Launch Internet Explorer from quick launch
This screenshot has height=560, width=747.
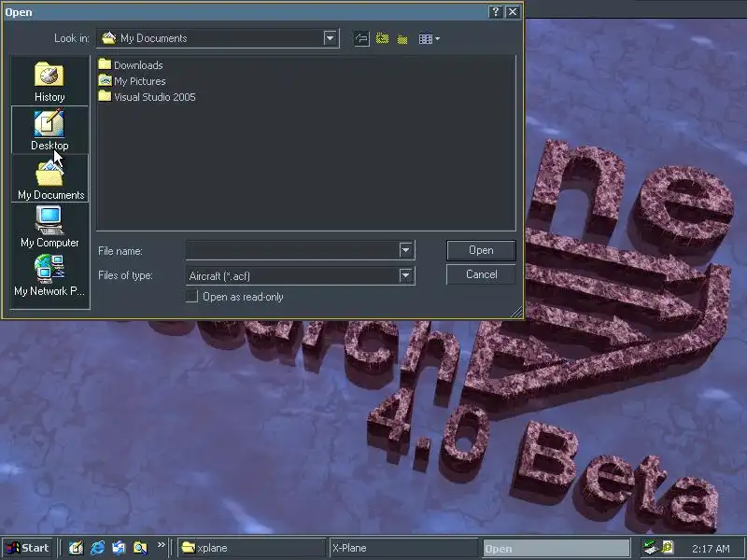point(97,548)
